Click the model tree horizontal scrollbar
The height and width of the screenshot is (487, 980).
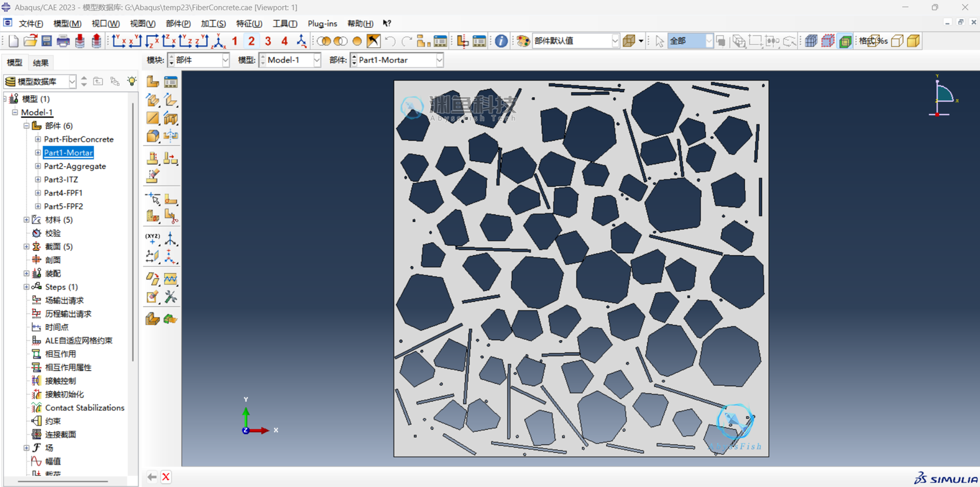point(63,481)
